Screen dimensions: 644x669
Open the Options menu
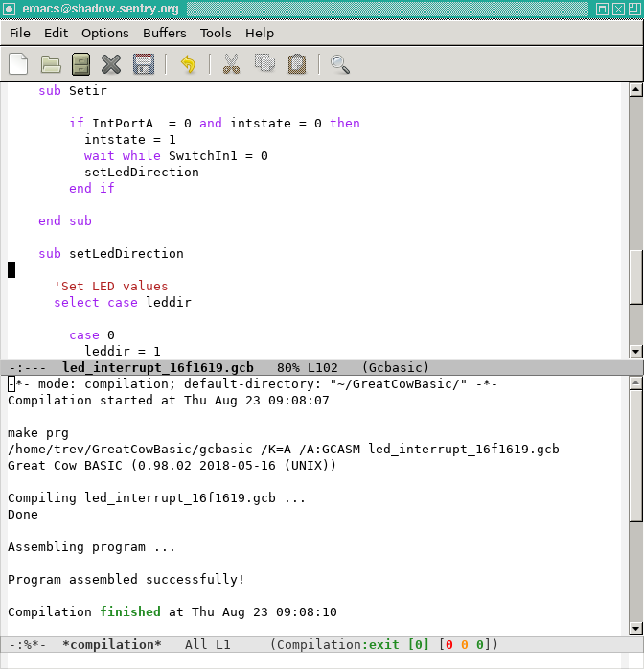coord(104,33)
